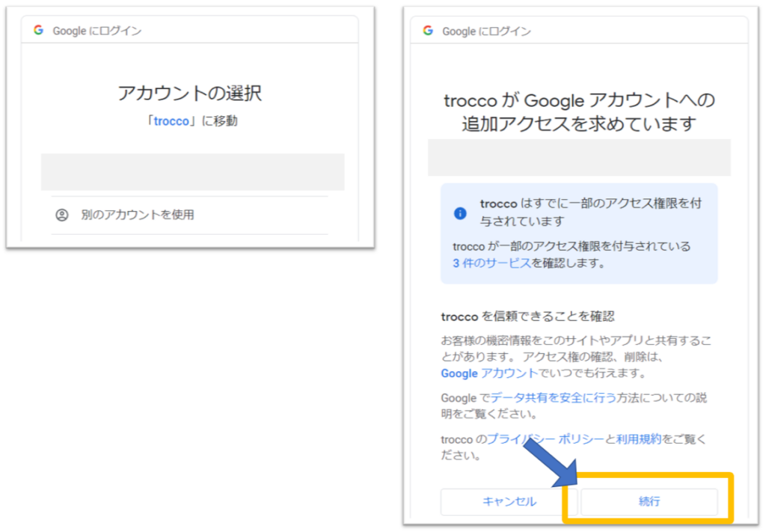Open the プライバシー ポリシー link
This screenshot has width=766, height=532.
pos(545,439)
